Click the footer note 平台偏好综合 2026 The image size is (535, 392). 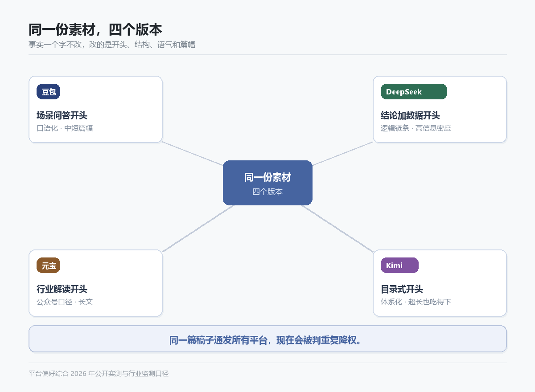99,374
